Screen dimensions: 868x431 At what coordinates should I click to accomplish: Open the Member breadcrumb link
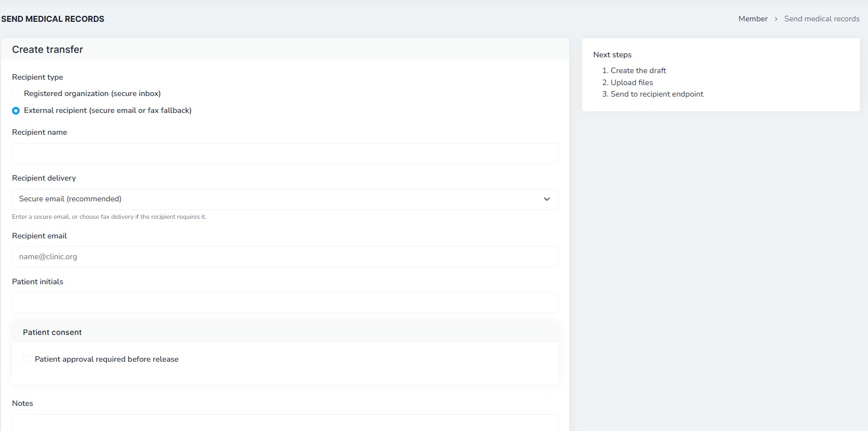[753, 19]
